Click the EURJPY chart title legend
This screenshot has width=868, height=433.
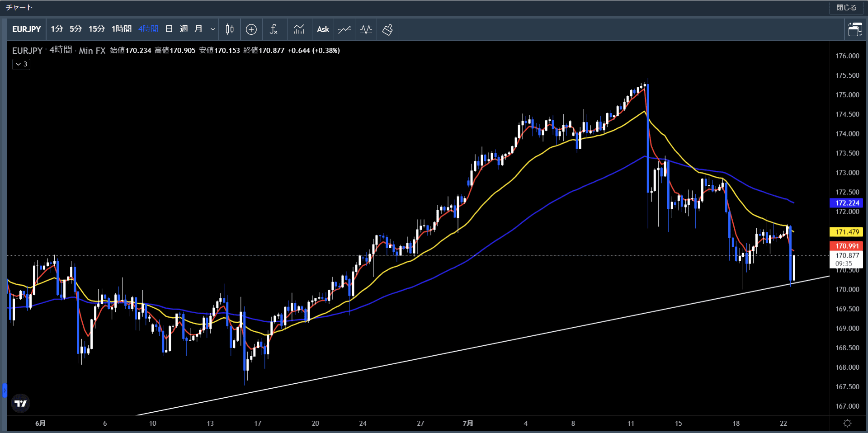pos(27,51)
